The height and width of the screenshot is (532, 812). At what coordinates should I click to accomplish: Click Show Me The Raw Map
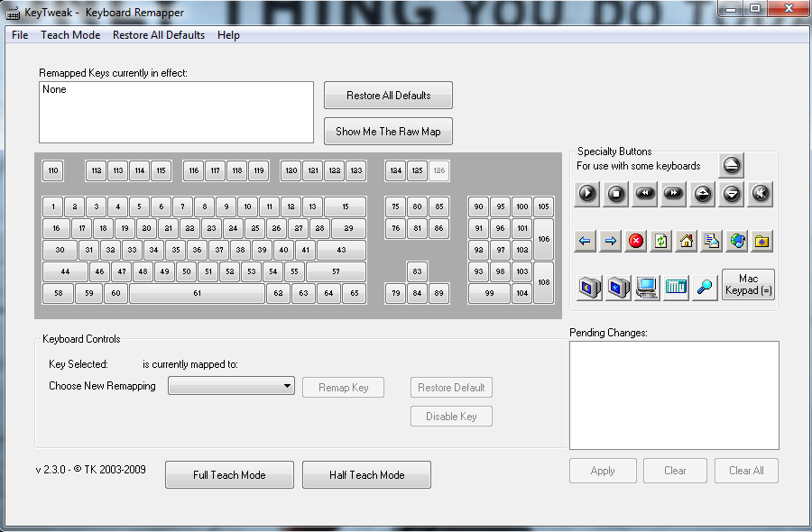[388, 132]
